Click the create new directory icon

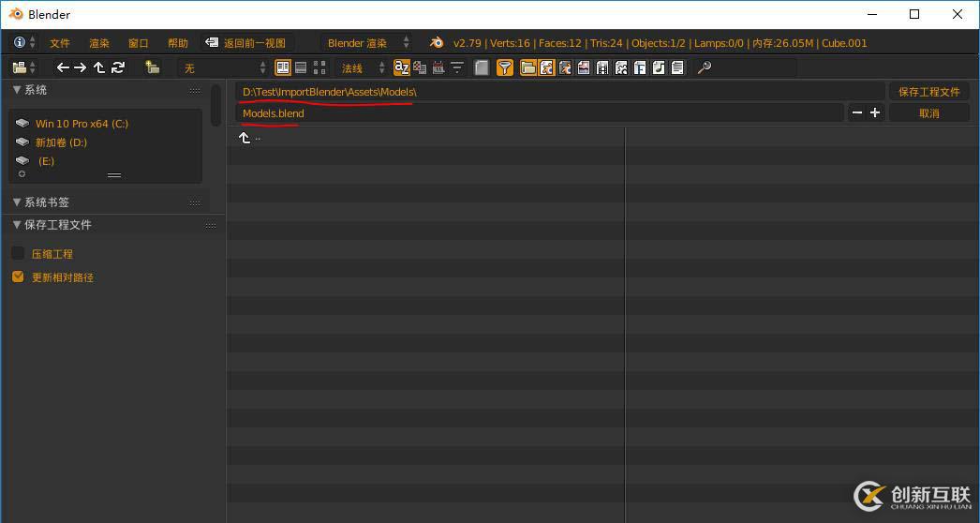pyautogui.click(x=152, y=67)
